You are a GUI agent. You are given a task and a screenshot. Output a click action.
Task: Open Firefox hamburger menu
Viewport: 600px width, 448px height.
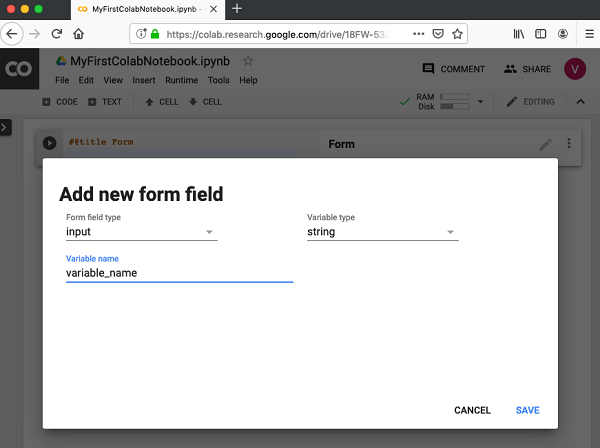[x=589, y=34]
